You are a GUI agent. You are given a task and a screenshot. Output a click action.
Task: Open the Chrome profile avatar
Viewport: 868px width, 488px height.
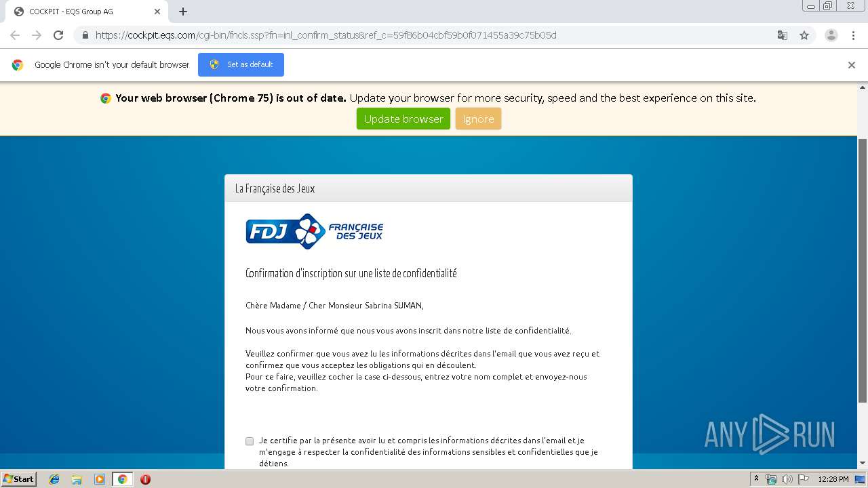tap(831, 35)
